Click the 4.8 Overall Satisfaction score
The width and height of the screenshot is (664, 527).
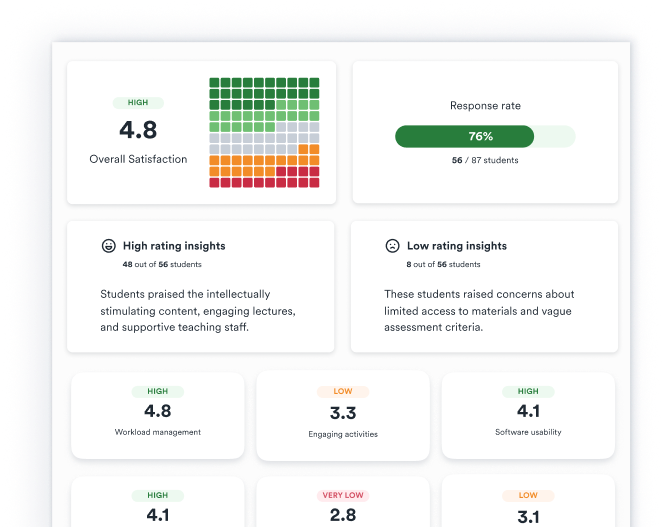[138, 130]
